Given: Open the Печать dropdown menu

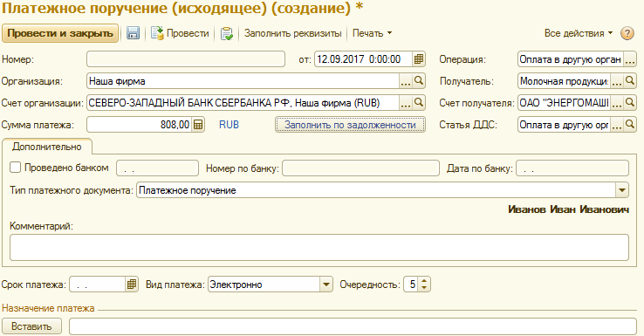Looking at the screenshot, I should click(372, 33).
